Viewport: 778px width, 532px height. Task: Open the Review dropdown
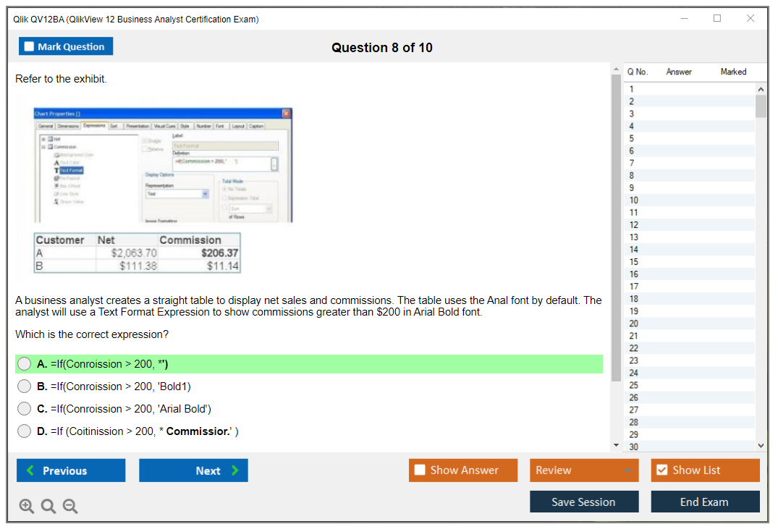tap(584, 470)
